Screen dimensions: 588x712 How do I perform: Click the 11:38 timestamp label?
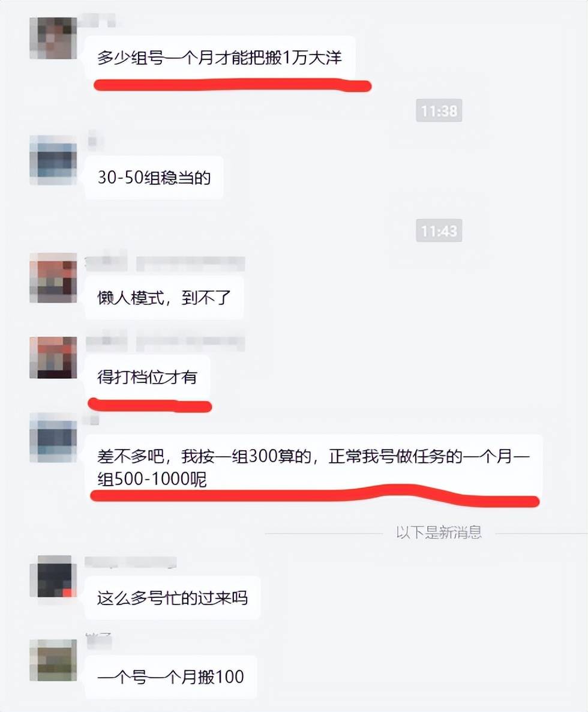pyautogui.click(x=439, y=110)
